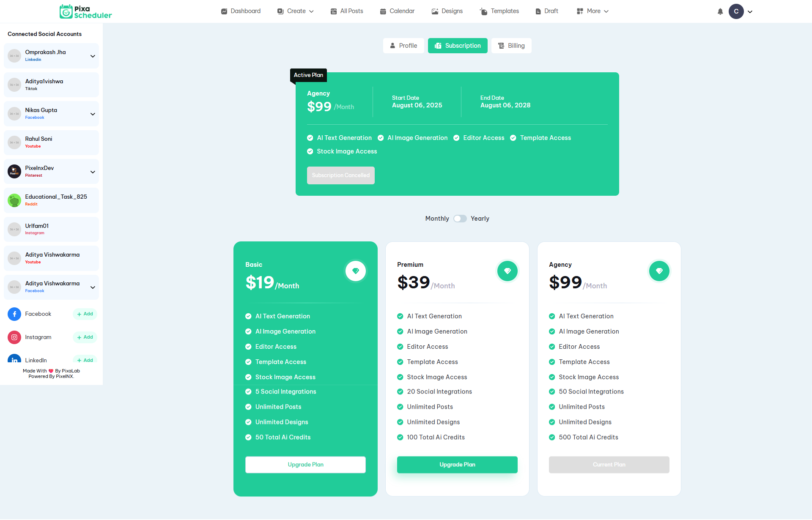The width and height of the screenshot is (812, 520).
Task: Open the Create dropdown menu
Action: 296,11
